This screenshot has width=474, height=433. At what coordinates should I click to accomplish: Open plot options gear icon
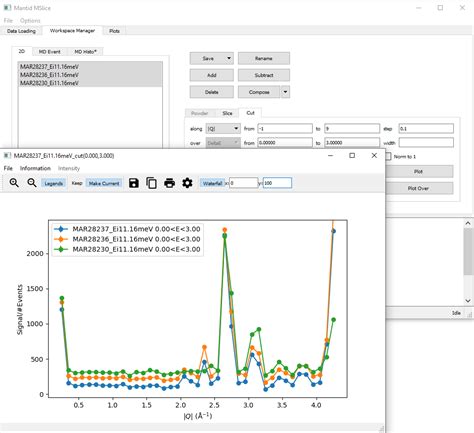pos(187,183)
